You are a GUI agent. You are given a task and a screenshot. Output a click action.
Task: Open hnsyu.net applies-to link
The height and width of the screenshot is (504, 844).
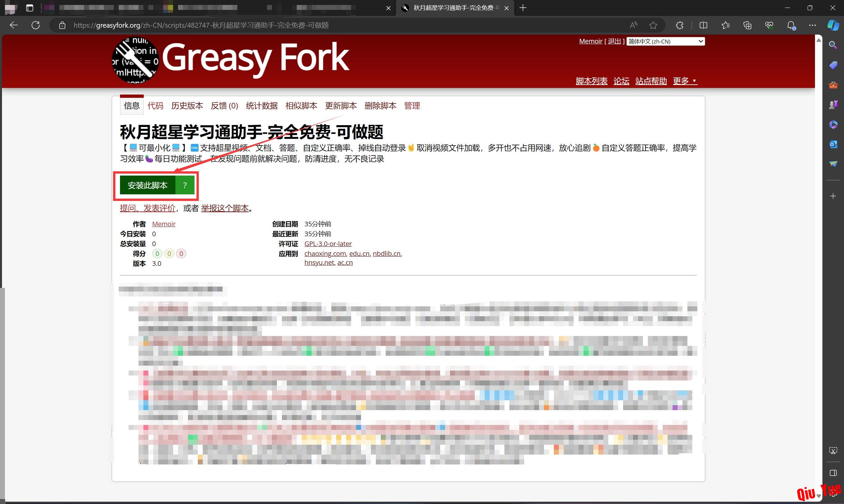point(319,263)
